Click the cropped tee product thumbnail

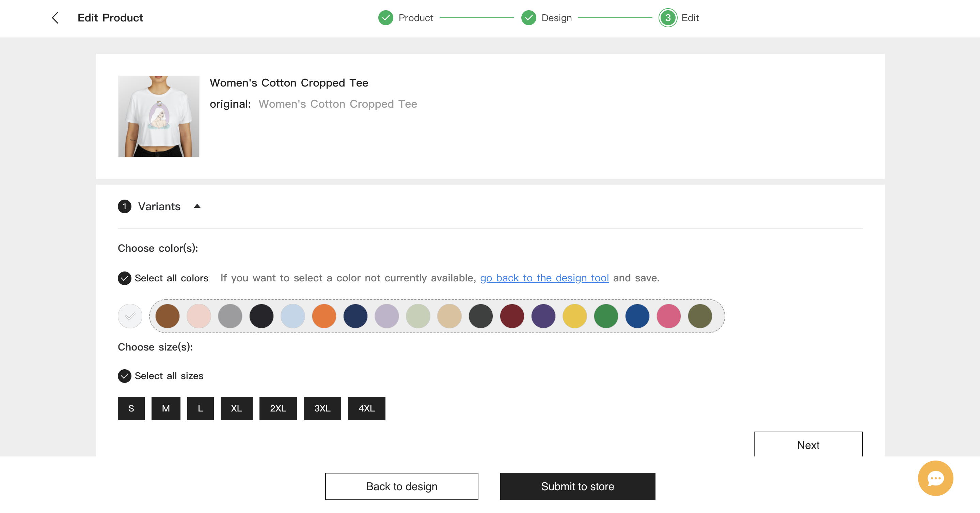pos(159,116)
